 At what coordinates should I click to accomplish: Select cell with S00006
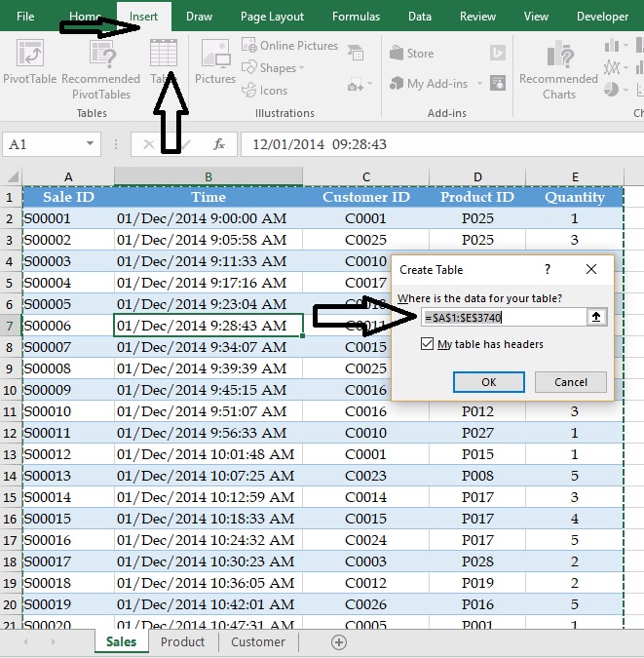pos(68,326)
